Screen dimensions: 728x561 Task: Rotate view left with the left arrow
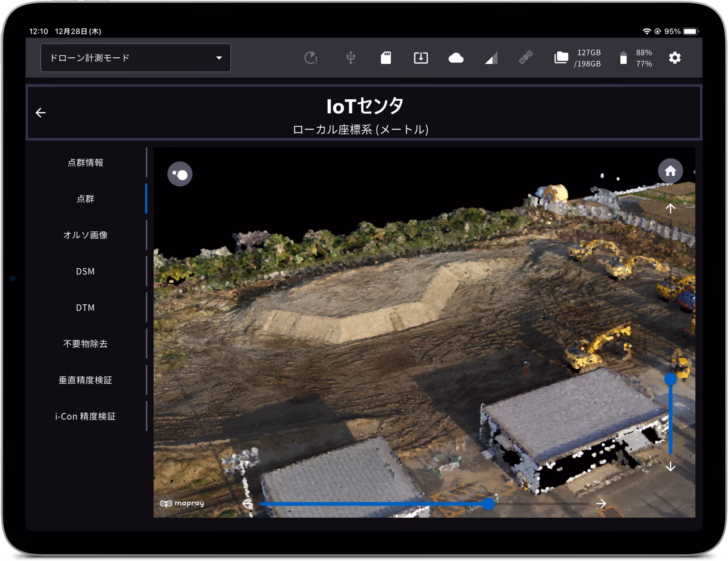(247, 503)
